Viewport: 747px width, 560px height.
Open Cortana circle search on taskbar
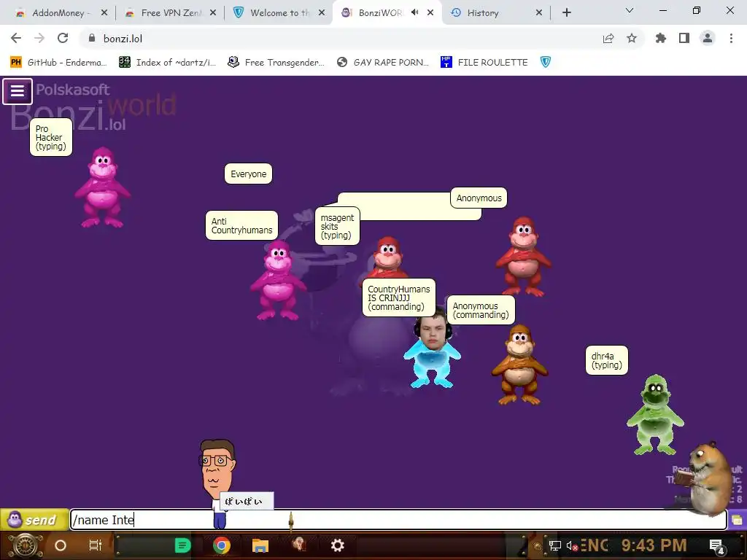pyautogui.click(x=61, y=545)
